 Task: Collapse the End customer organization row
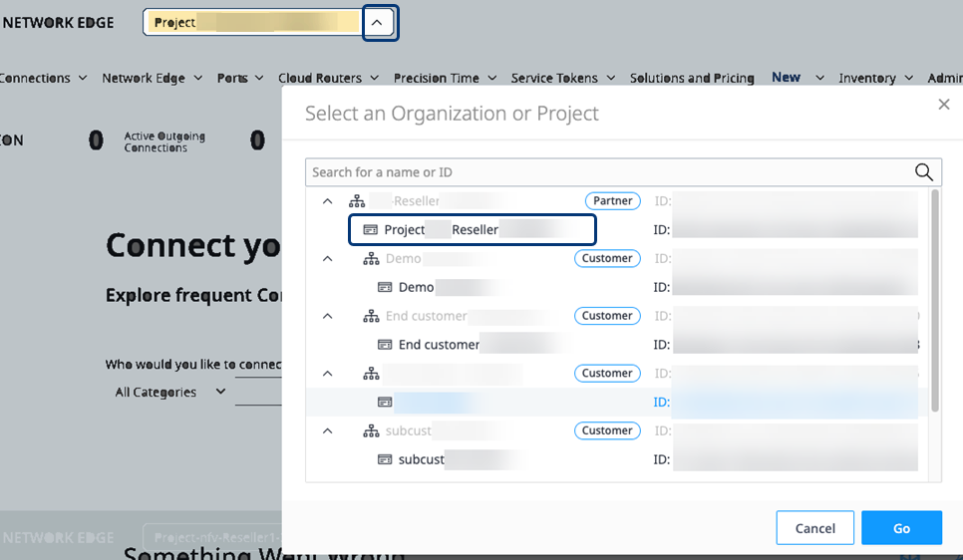(327, 316)
